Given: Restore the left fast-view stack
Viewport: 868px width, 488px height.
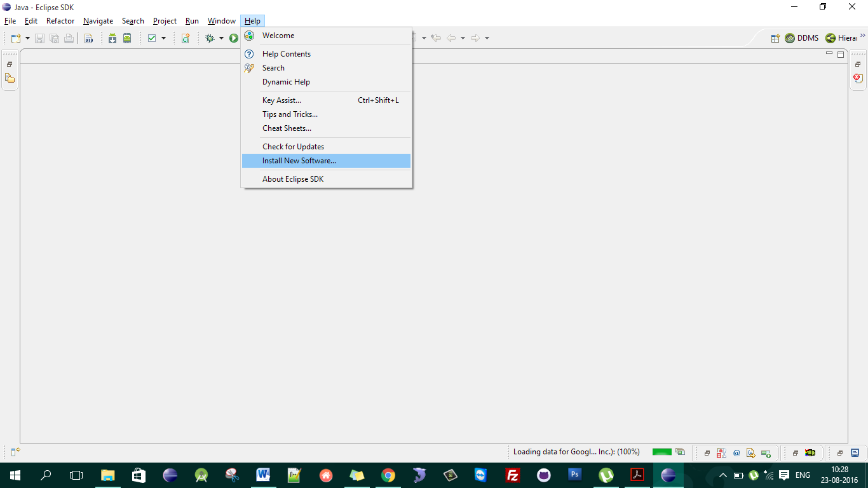Looking at the screenshot, I should [x=10, y=64].
